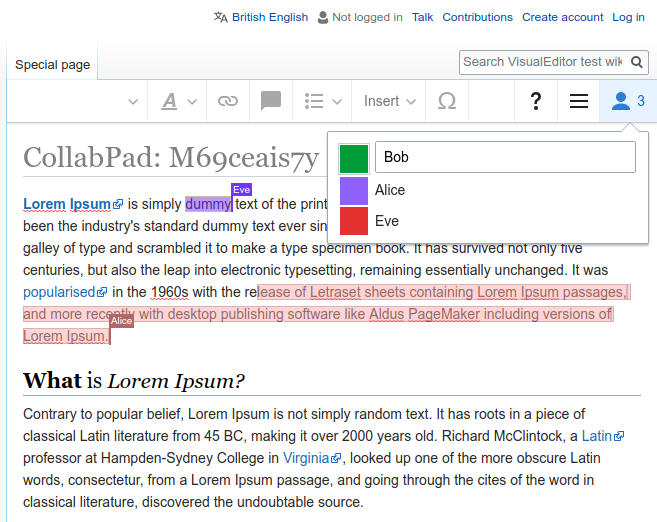
Task: Click the link insertion chain icon
Action: 228,101
